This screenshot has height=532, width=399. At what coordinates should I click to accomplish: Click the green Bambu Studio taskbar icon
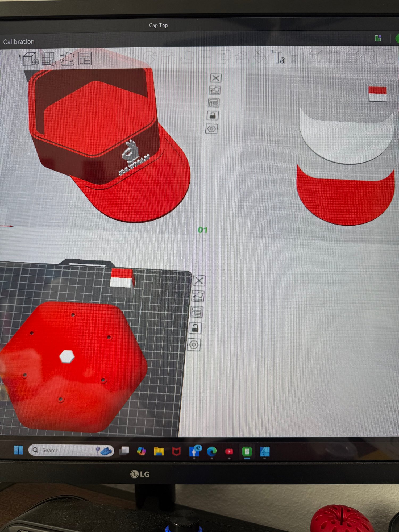pyautogui.click(x=247, y=452)
